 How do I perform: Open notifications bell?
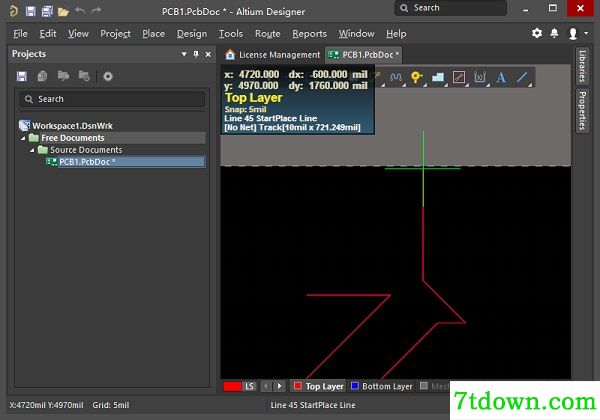pos(554,33)
